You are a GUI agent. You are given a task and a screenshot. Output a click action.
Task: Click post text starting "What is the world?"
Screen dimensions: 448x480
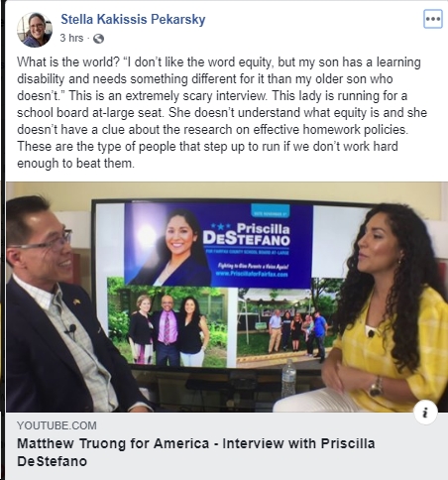[222, 112]
